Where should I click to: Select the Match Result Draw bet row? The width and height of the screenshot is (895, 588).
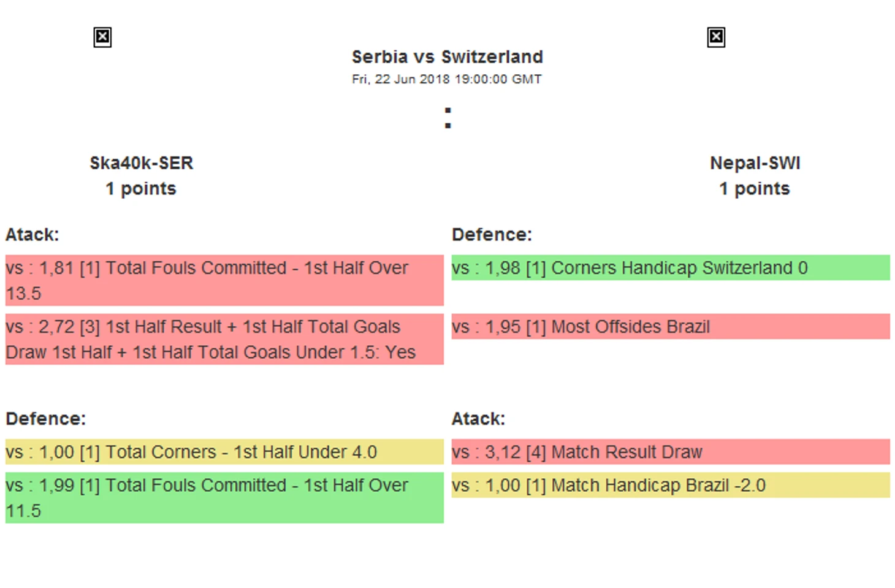[x=670, y=452]
